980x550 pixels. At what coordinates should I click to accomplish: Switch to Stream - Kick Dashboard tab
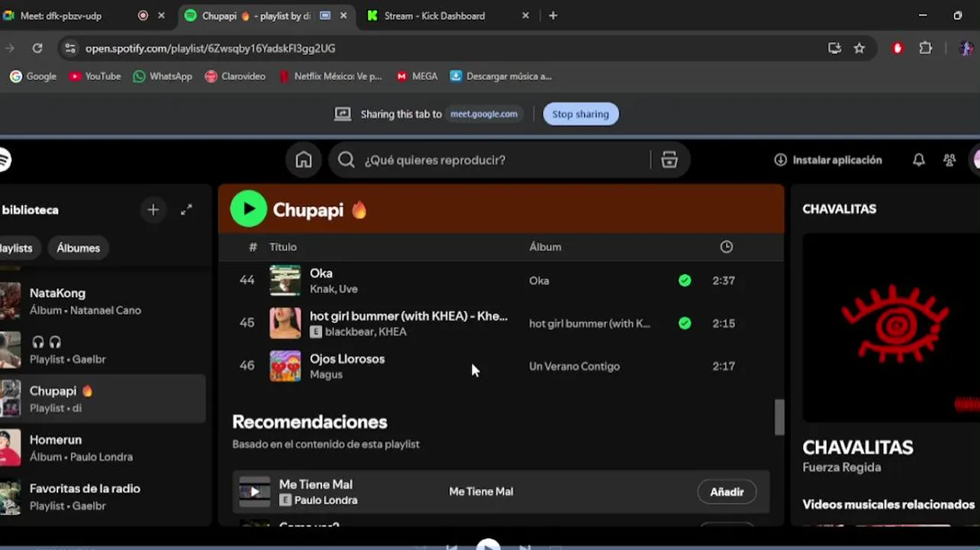446,15
